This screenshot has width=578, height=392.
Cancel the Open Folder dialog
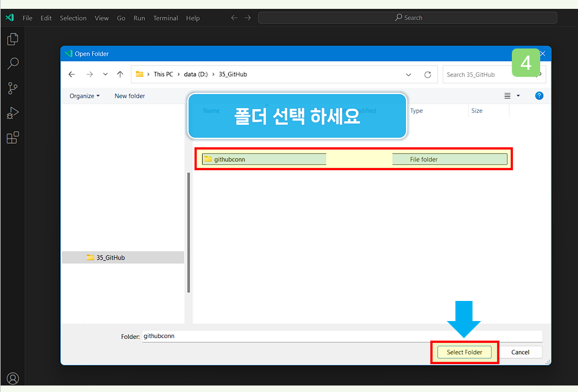tap(521, 352)
